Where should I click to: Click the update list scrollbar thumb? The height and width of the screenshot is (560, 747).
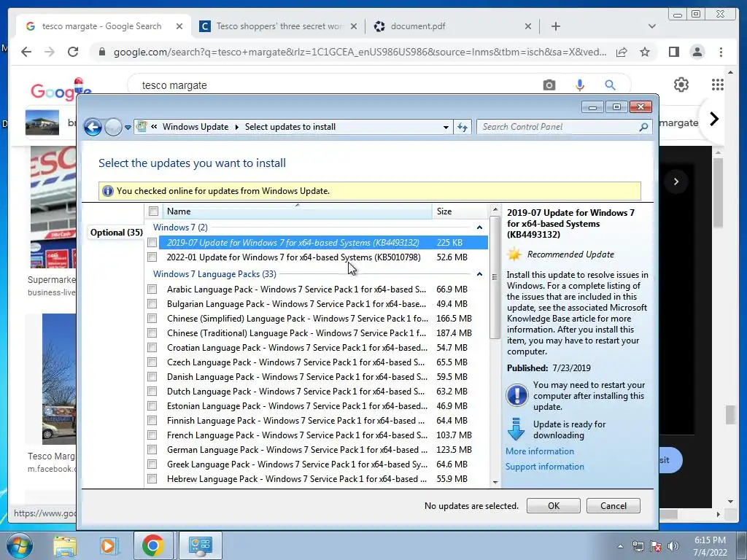(495, 277)
